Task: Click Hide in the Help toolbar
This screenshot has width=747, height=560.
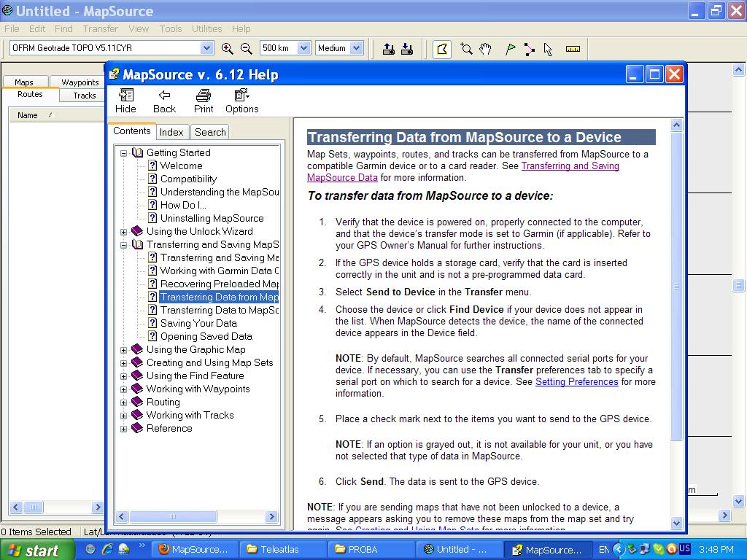Action: (125, 101)
